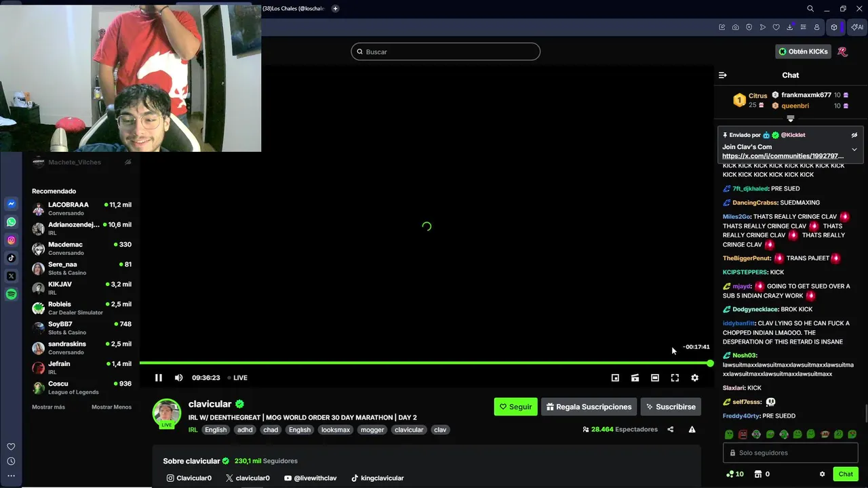Click the browser toolbar edit note icon

click(722, 27)
